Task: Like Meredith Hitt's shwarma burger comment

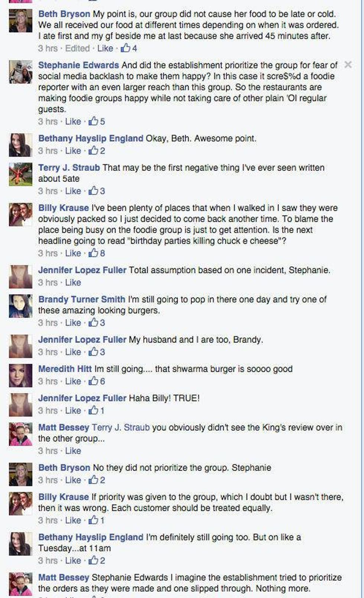Action: (73, 381)
